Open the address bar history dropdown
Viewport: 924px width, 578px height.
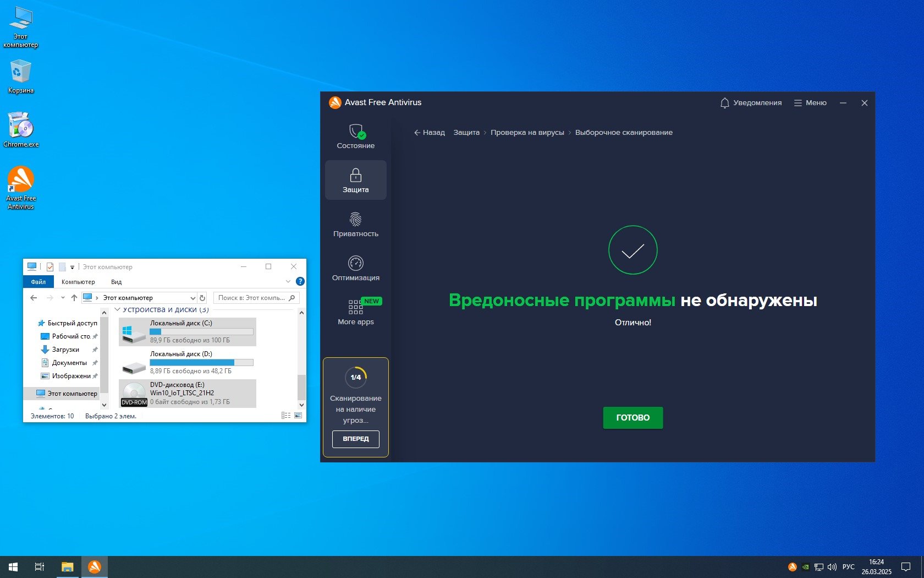pyautogui.click(x=193, y=298)
